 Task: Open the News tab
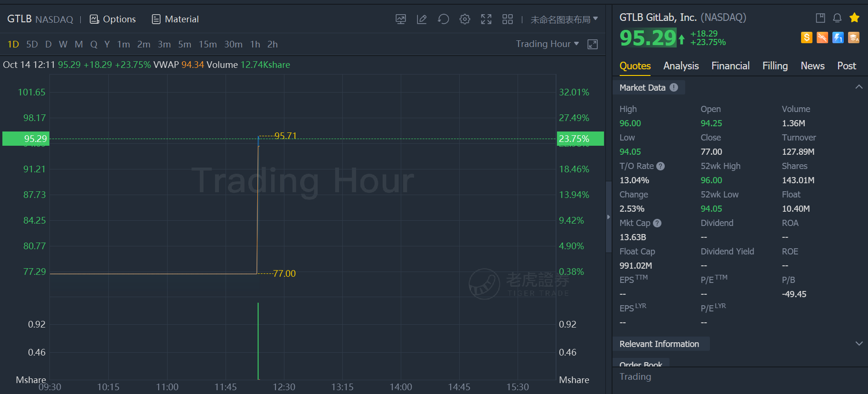coord(812,66)
